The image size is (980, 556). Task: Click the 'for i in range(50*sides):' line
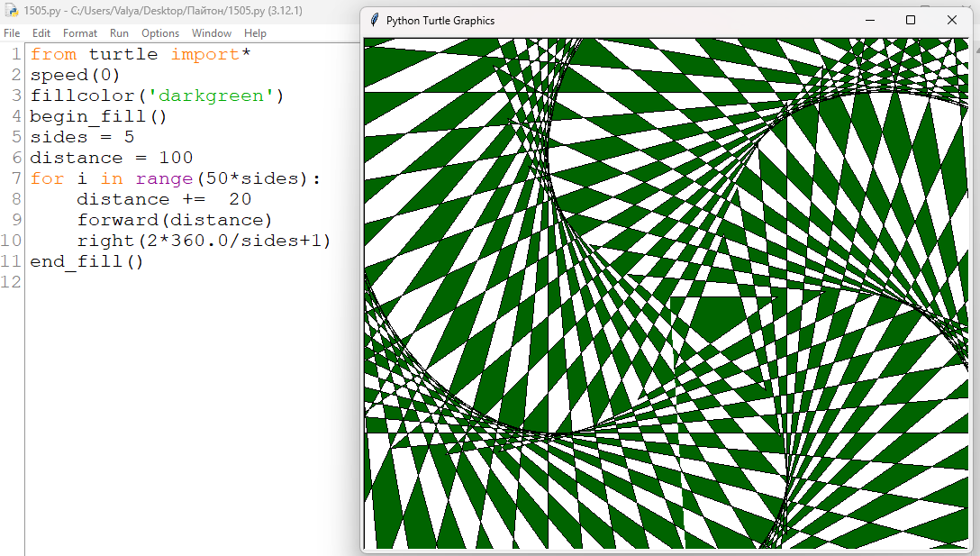tap(175, 178)
